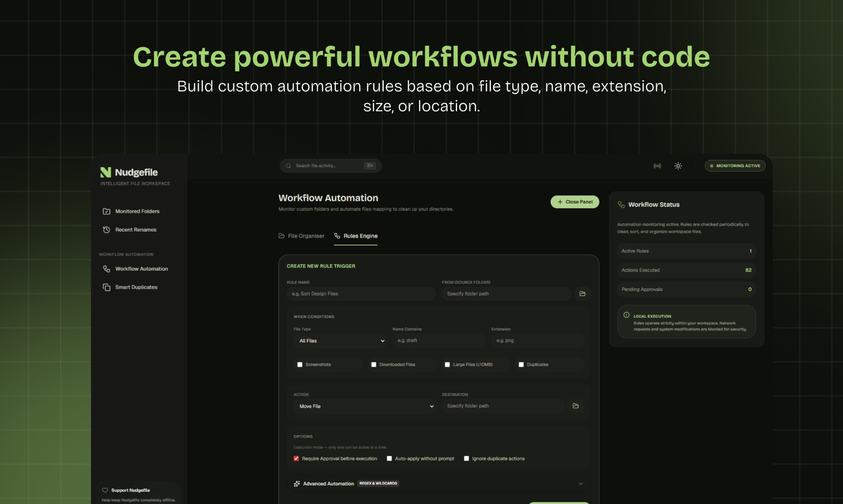Enable the Screenshots checkbox
843x504 pixels.
300,365
